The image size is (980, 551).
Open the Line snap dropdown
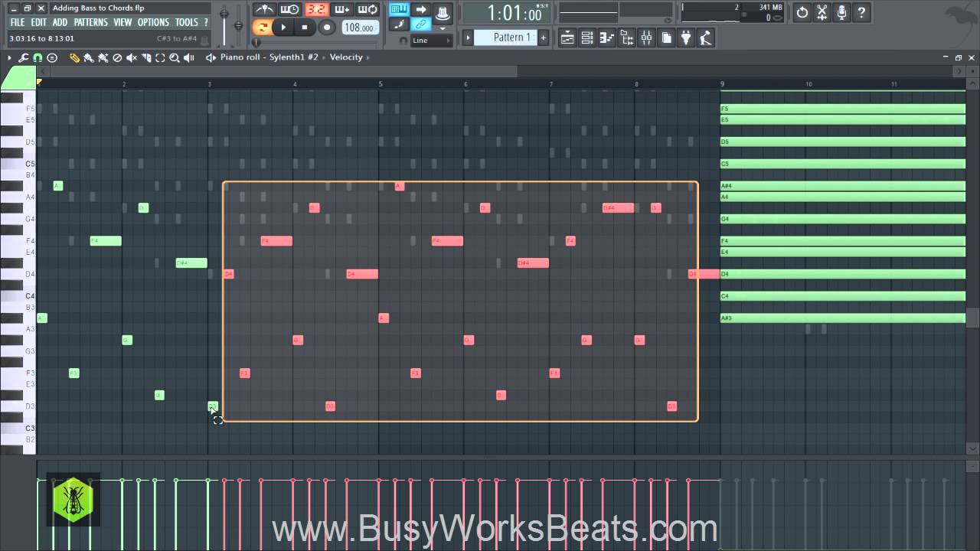pos(433,41)
